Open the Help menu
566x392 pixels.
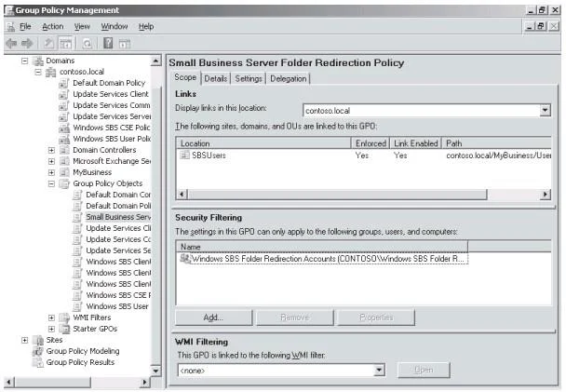click(x=146, y=26)
